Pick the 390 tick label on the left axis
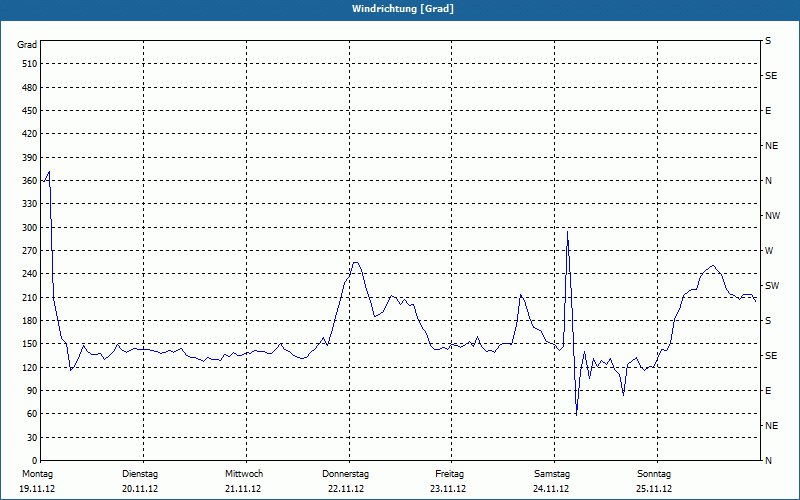 pos(30,157)
